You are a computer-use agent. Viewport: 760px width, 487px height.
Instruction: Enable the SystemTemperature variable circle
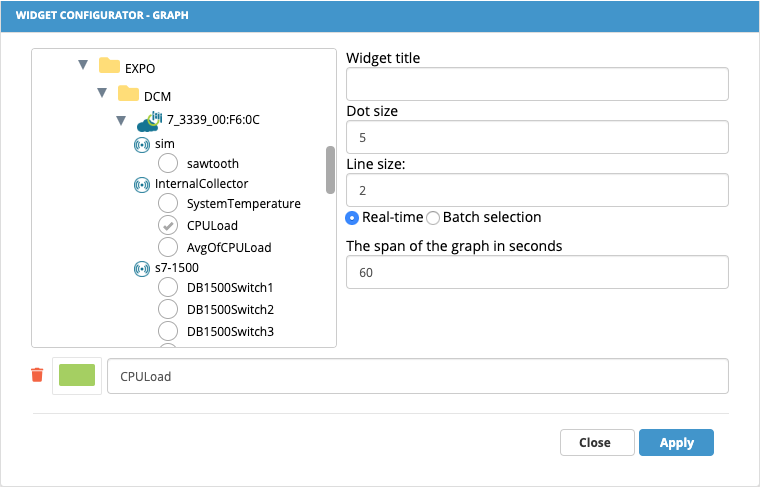168,203
